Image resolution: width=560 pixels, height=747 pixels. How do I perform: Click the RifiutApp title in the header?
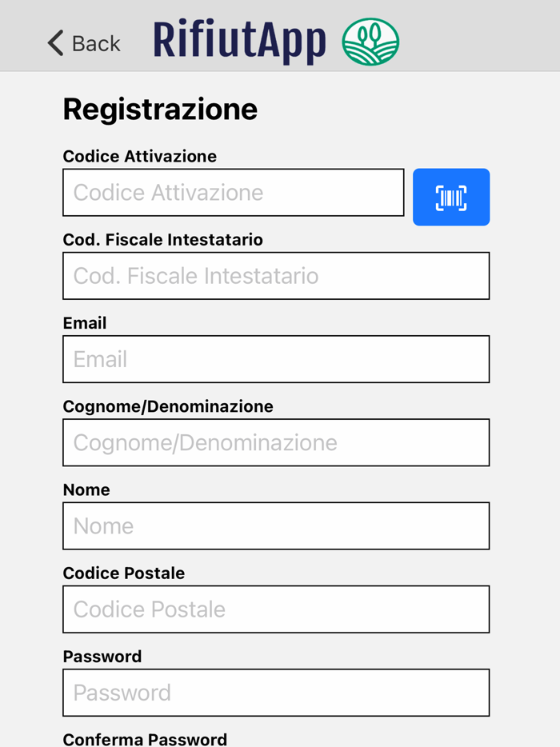[238, 40]
